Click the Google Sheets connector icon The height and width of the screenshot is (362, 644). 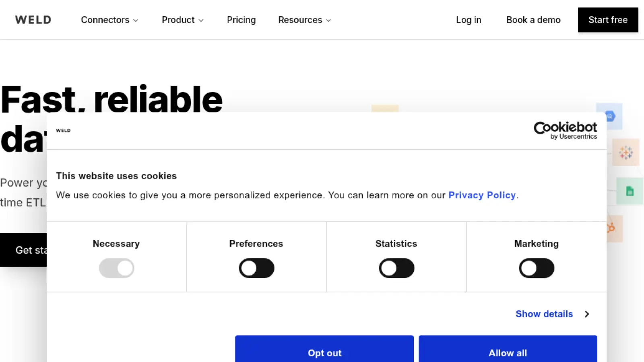point(630,191)
